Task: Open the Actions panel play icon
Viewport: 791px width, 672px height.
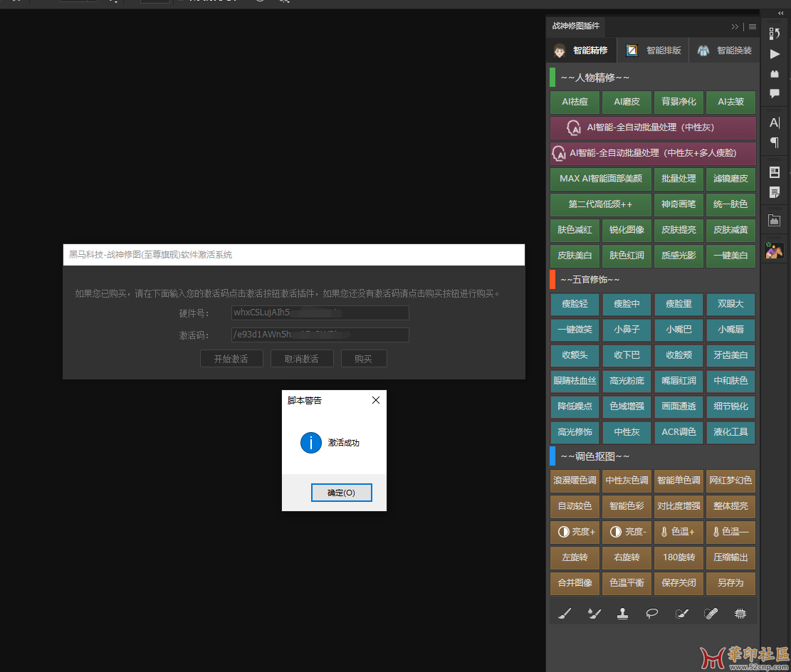Action: (775, 54)
